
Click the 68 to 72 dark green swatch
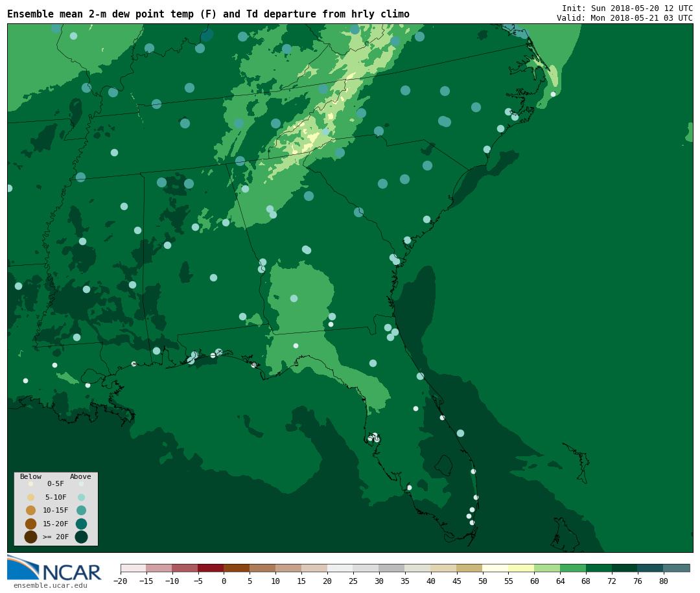[x=600, y=568]
